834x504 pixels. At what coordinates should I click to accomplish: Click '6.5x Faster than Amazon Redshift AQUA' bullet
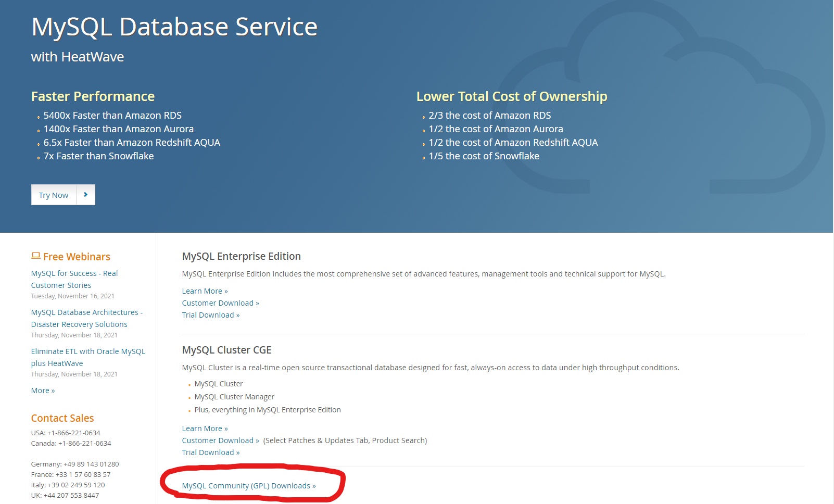pyautogui.click(x=132, y=143)
